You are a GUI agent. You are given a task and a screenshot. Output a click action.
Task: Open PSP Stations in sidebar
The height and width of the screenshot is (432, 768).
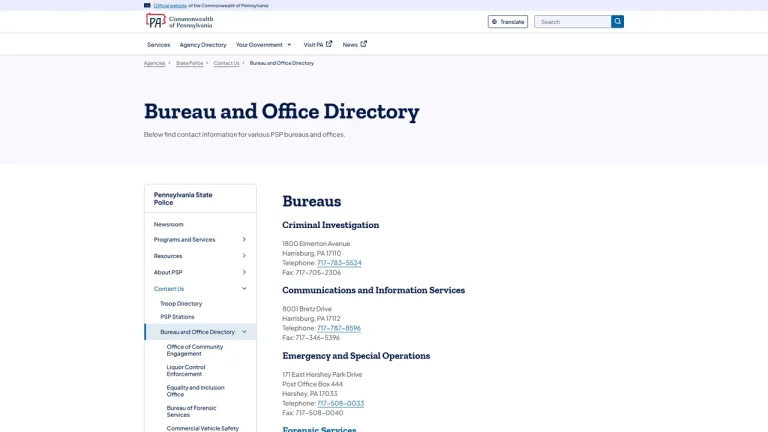point(177,317)
